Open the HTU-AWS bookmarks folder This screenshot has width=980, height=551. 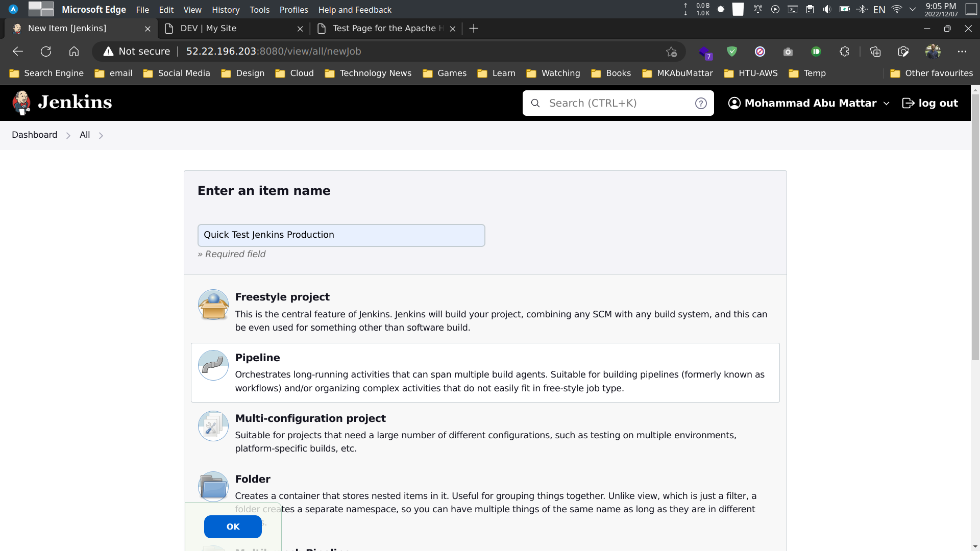751,73
